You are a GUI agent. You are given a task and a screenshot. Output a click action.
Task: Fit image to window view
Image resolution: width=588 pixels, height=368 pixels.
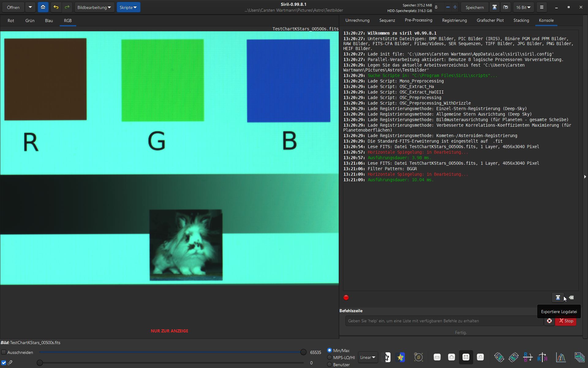pyautogui.click(x=466, y=357)
